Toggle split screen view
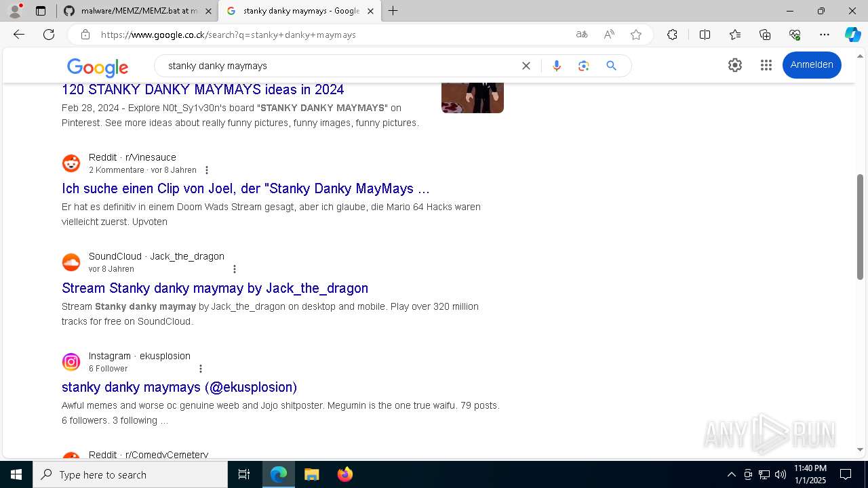 (705, 35)
